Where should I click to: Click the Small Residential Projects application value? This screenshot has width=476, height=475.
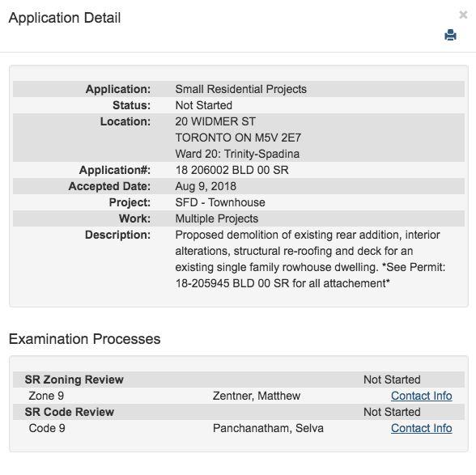(x=240, y=89)
